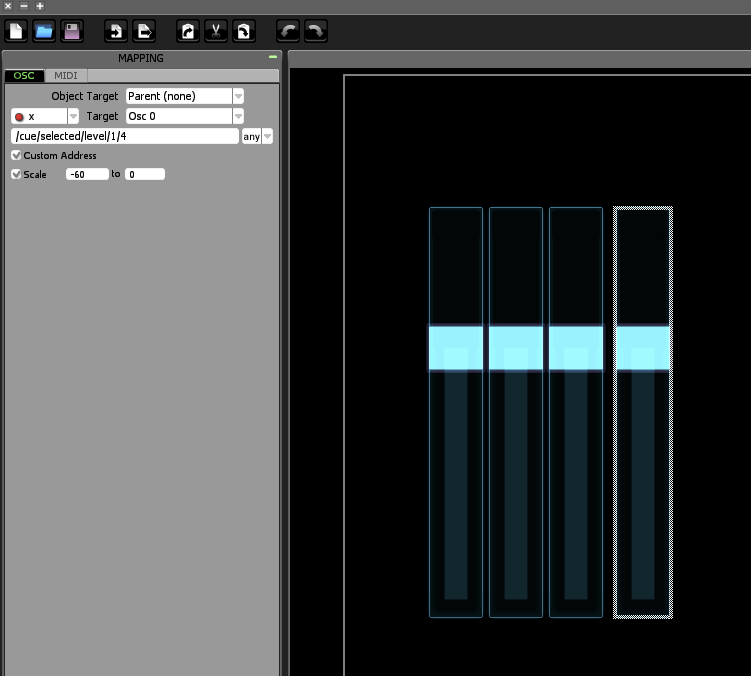The image size is (751, 676).
Task: Paste the copied object
Action: pos(243,31)
